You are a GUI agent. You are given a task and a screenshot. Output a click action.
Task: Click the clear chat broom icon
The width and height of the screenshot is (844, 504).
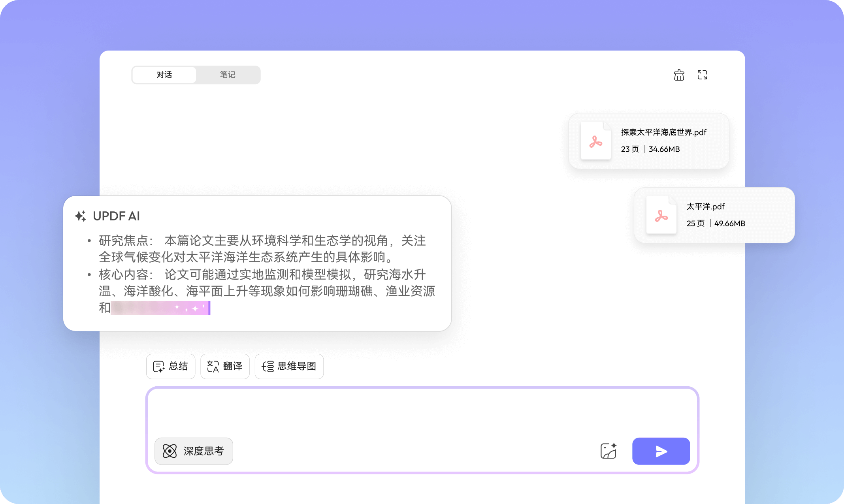[x=679, y=75]
